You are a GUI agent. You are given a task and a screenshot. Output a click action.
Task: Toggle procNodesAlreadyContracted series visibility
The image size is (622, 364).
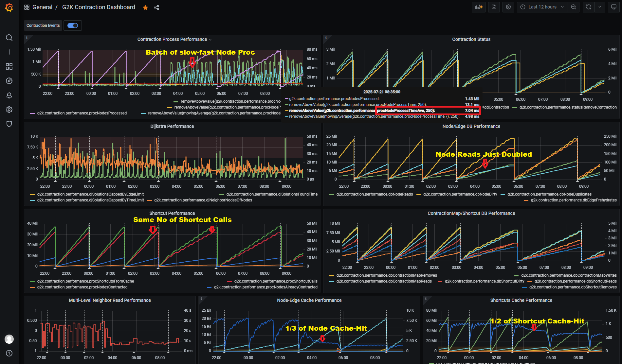point(266,287)
